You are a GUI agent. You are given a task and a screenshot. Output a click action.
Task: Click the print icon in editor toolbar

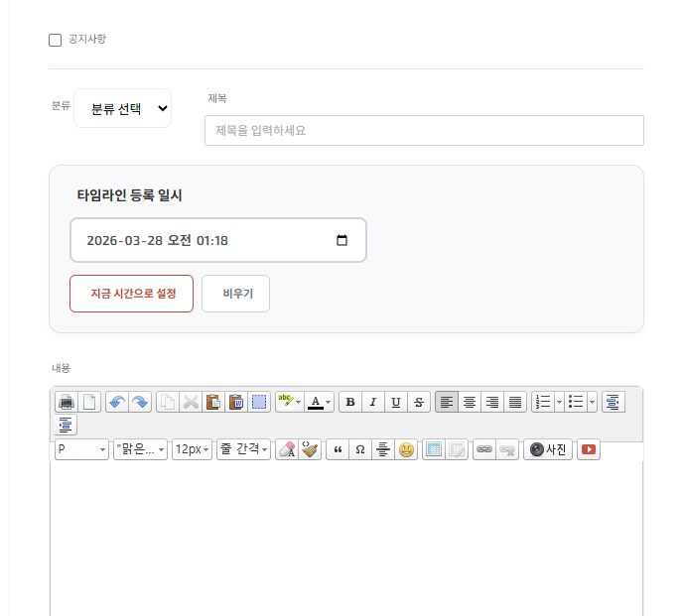[67, 402]
